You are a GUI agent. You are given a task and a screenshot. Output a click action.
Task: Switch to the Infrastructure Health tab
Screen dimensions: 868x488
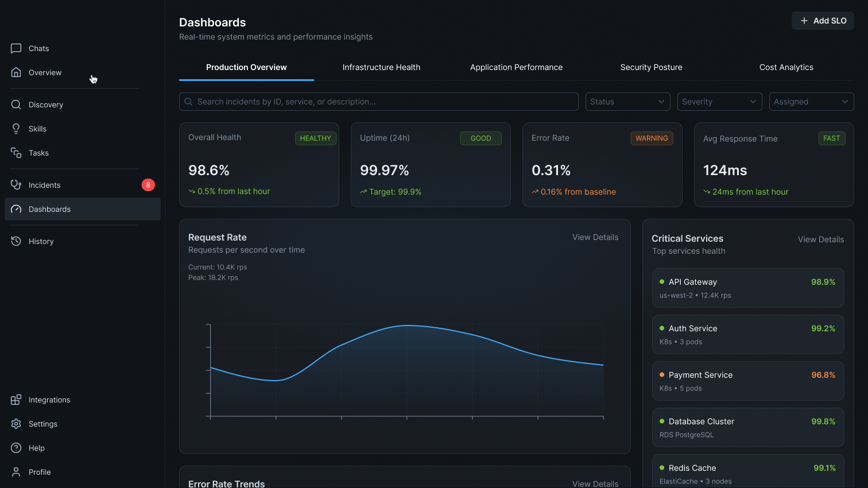[381, 67]
